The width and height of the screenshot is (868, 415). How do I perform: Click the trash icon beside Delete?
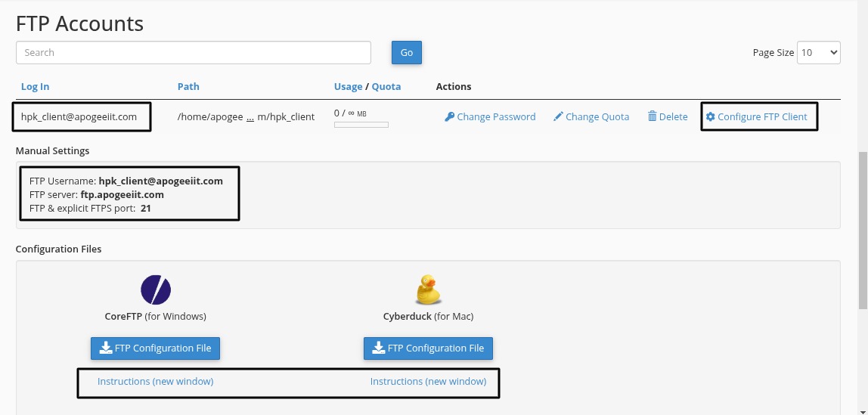652,117
